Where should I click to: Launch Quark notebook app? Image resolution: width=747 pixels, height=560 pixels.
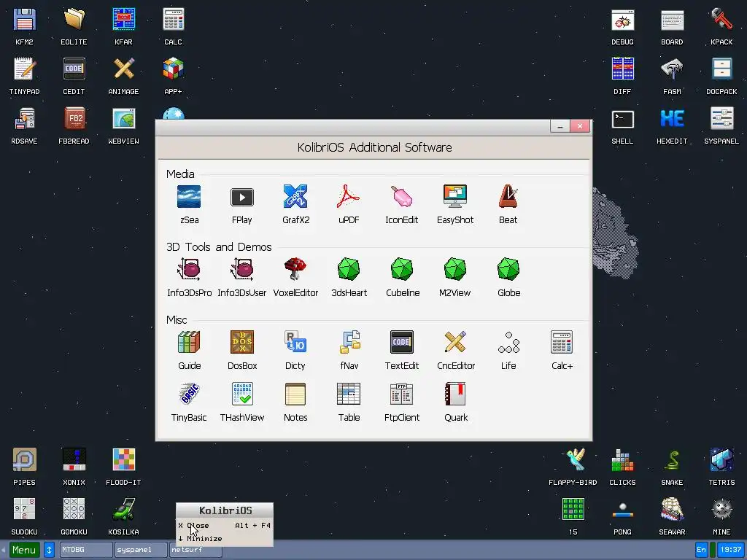pyautogui.click(x=455, y=394)
